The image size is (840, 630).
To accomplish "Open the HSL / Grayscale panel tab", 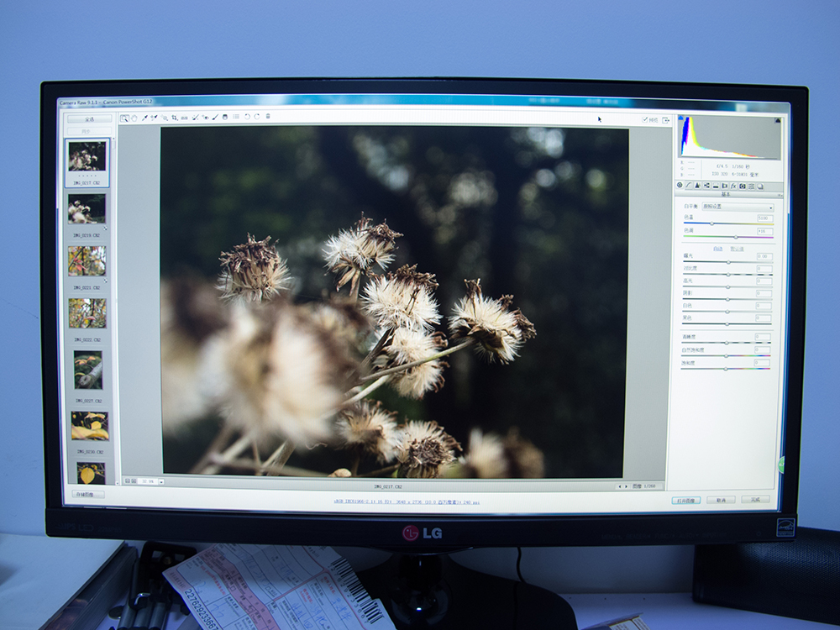I will point(706,186).
